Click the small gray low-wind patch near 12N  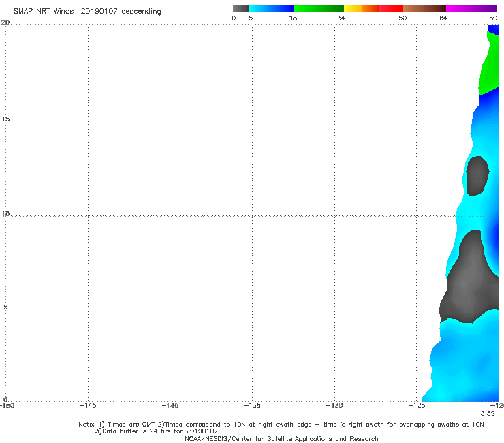point(477,176)
